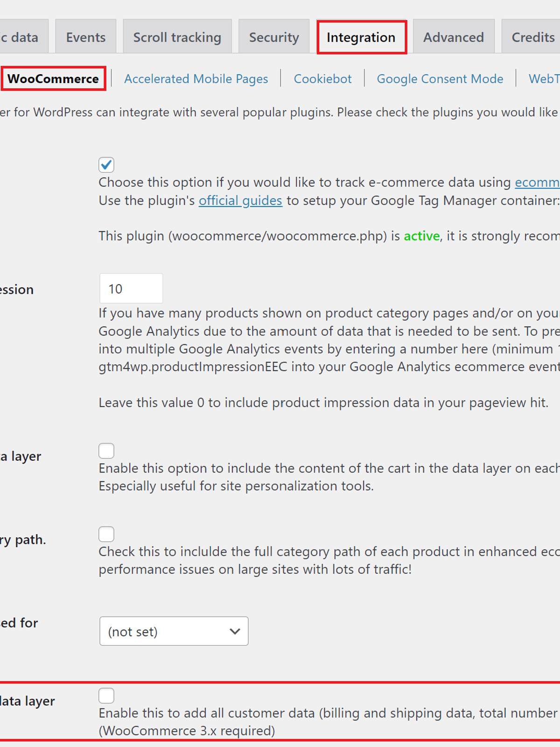Enable the cart content in data layer checkbox

tap(106, 451)
